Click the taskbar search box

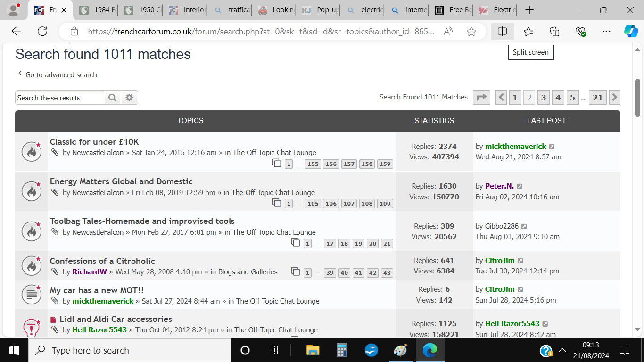(x=130, y=350)
